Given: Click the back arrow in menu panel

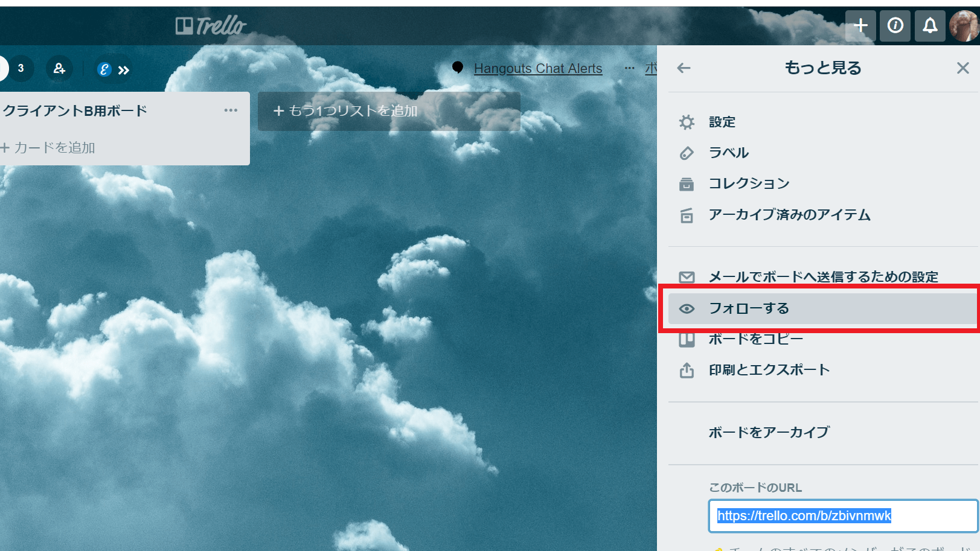Looking at the screenshot, I should point(684,68).
